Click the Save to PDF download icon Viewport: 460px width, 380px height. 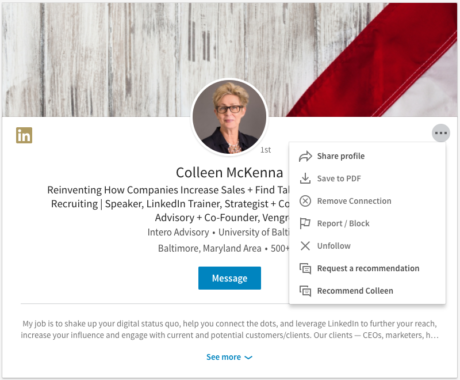305,178
